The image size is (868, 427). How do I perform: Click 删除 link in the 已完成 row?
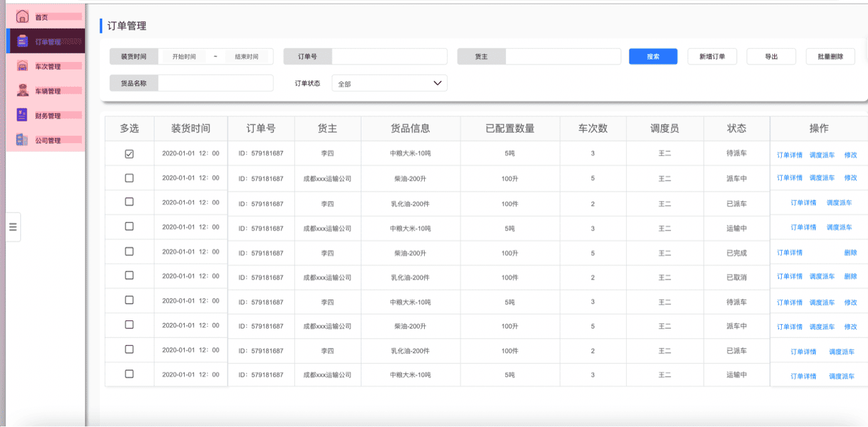point(851,253)
